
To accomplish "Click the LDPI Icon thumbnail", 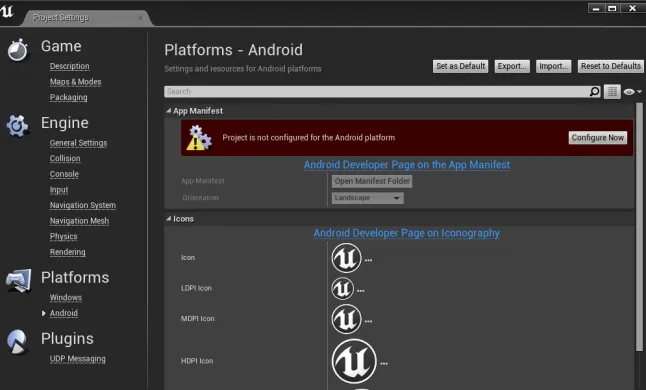I will [342, 289].
